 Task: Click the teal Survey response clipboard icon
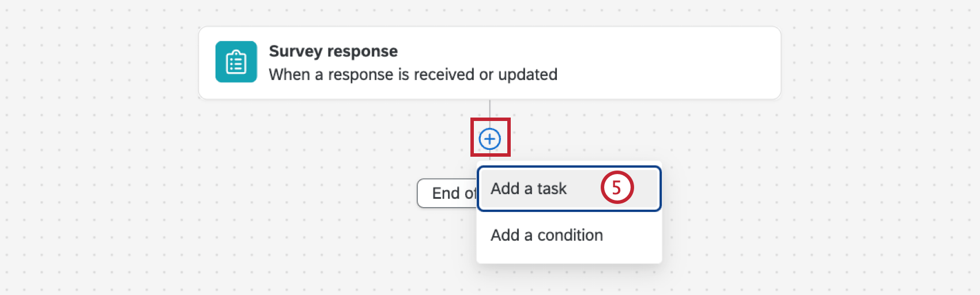coord(236,62)
